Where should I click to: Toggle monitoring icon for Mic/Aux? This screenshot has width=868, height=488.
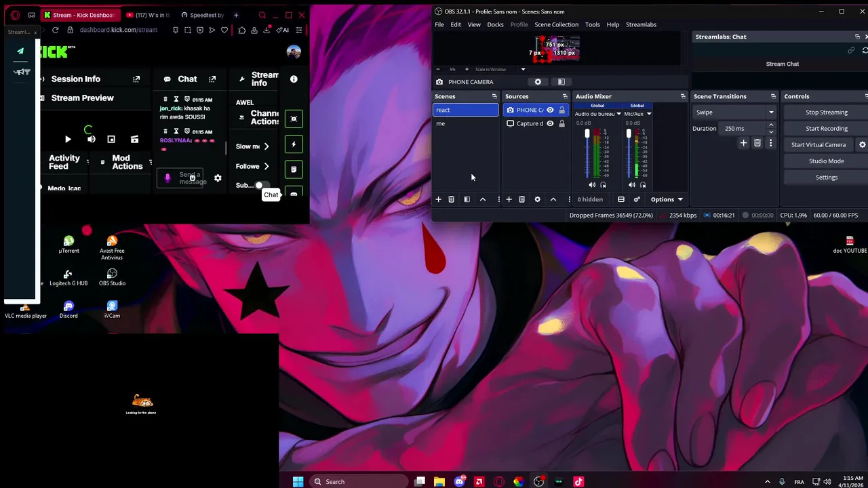coord(643,184)
